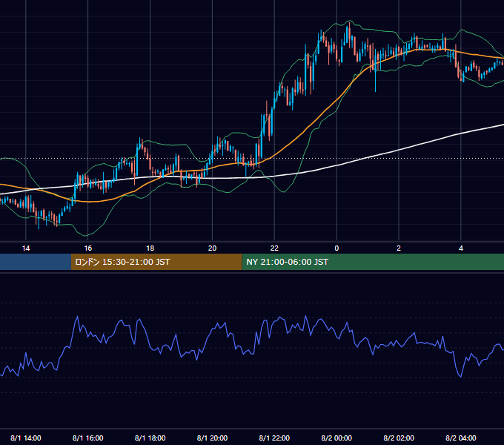This screenshot has height=445, width=504.
Task: Click the ロンドン 15:30-21:00 JST session bar
Action: (x=156, y=262)
